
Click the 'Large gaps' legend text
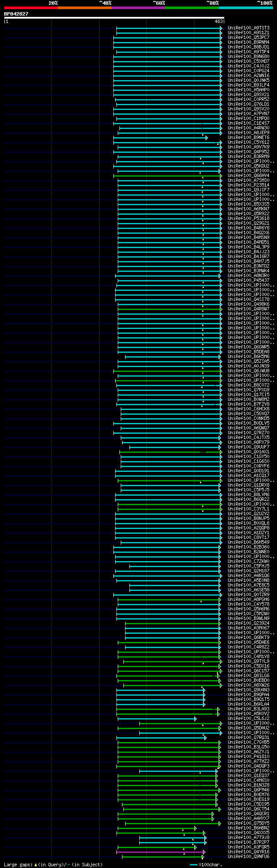pos(18,865)
